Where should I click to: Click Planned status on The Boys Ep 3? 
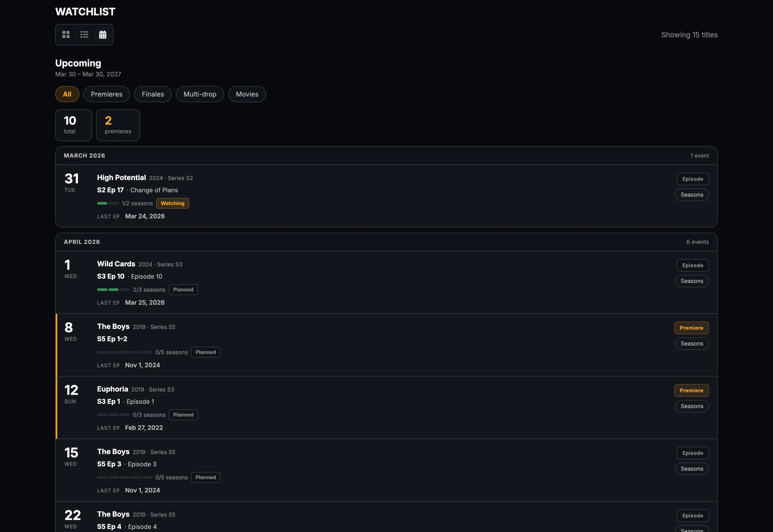[x=206, y=478]
